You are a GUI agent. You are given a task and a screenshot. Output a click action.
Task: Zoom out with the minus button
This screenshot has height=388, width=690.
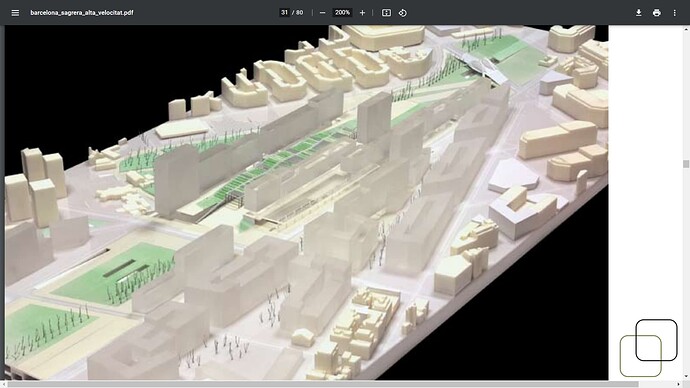click(x=323, y=13)
